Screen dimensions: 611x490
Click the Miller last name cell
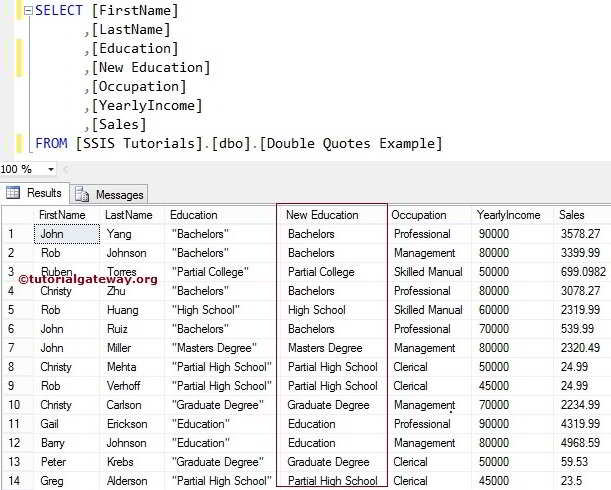132,348
